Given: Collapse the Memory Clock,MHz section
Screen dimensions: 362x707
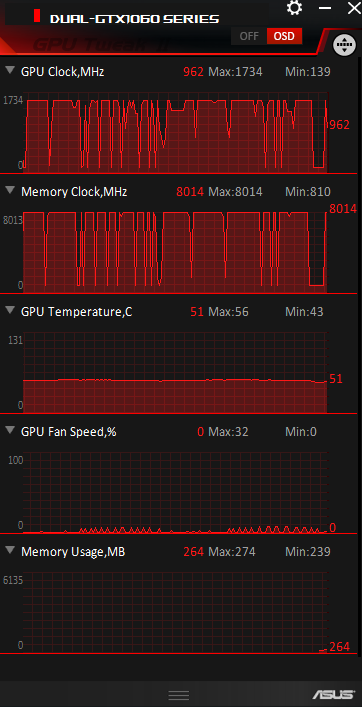Looking at the screenshot, I should tap(10, 191).
